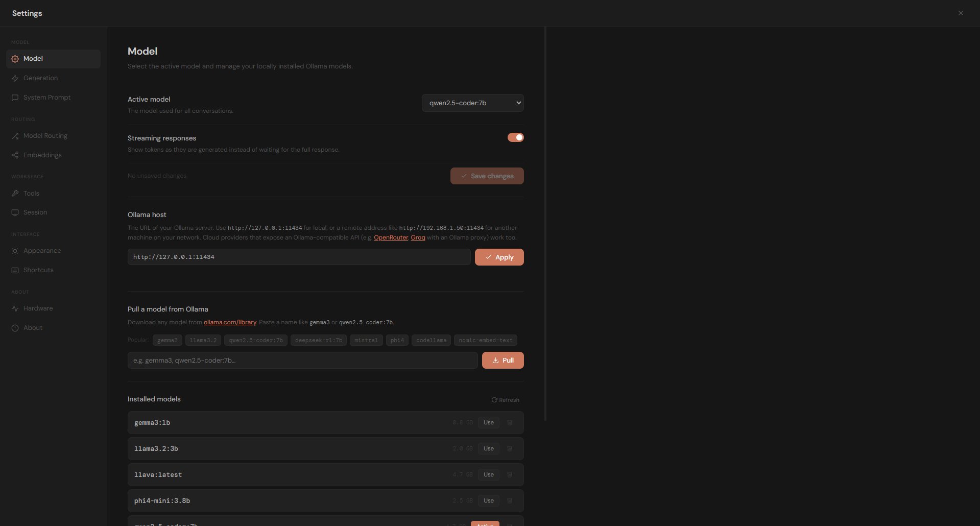The width and height of the screenshot is (980, 526).
Task: Click the Hardware activity icon
Action: [15, 308]
